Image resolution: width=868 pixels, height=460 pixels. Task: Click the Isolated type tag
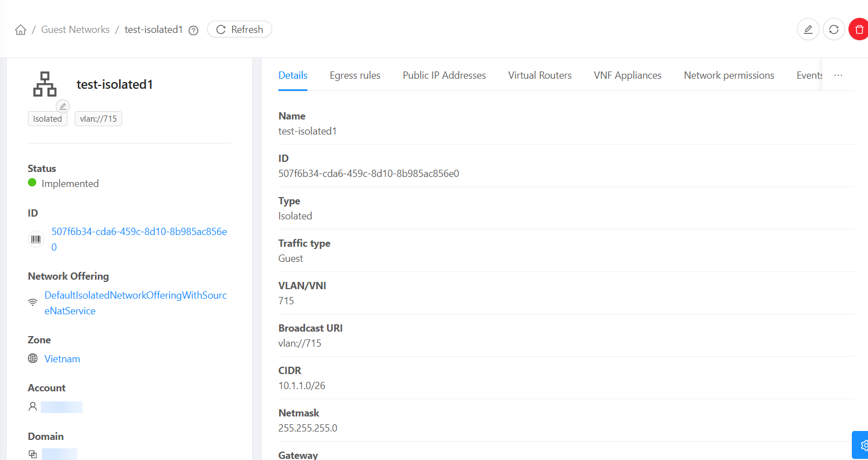(47, 119)
